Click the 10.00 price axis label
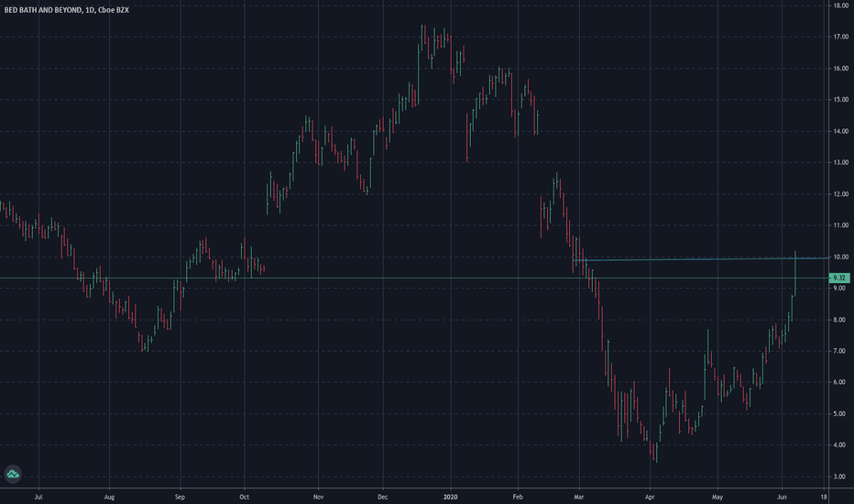Image resolution: width=854 pixels, height=504 pixels. [840, 257]
